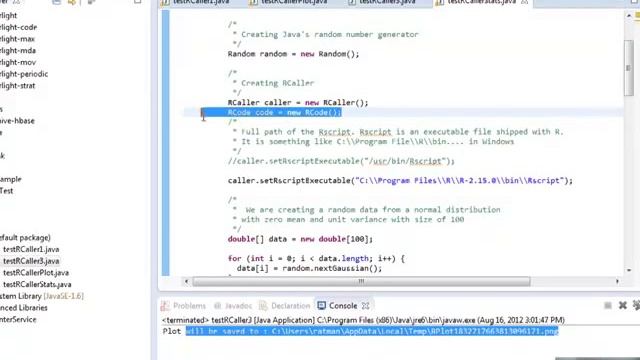Select testRCallerStats.java in the package explorer
640x360 pixels.
[x=37, y=284]
